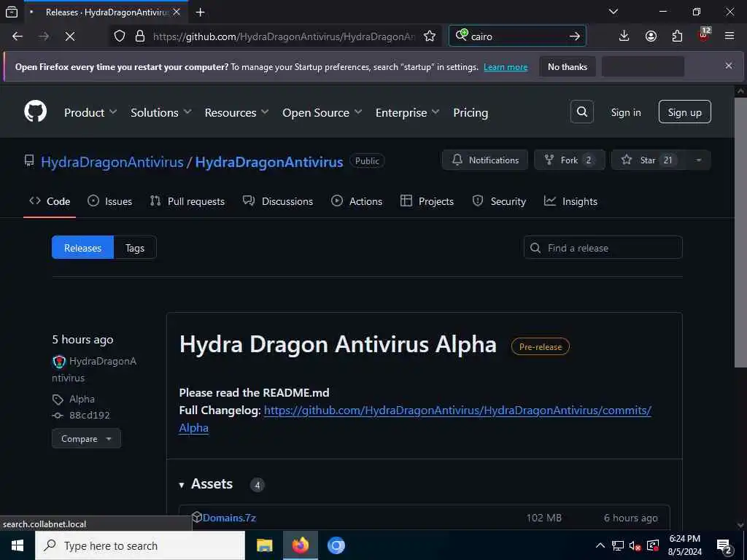
Task: Open the taskbar notification center icon
Action: pyautogui.click(x=724, y=545)
